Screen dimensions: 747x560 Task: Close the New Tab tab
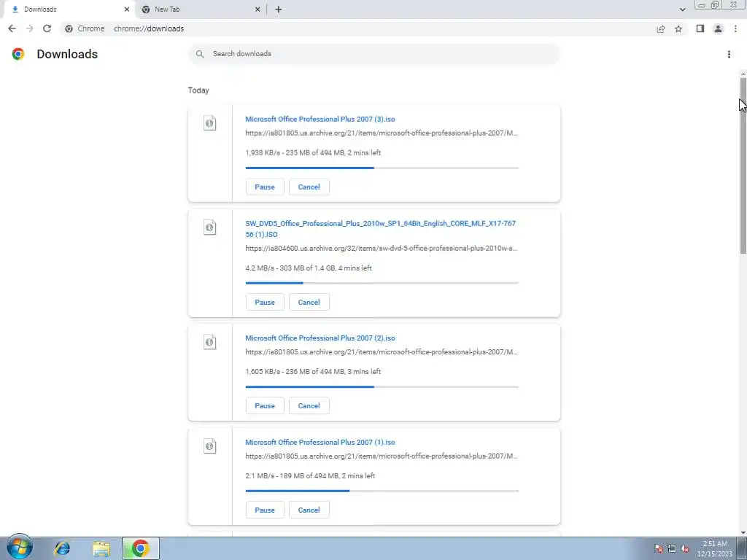coord(258,9)
